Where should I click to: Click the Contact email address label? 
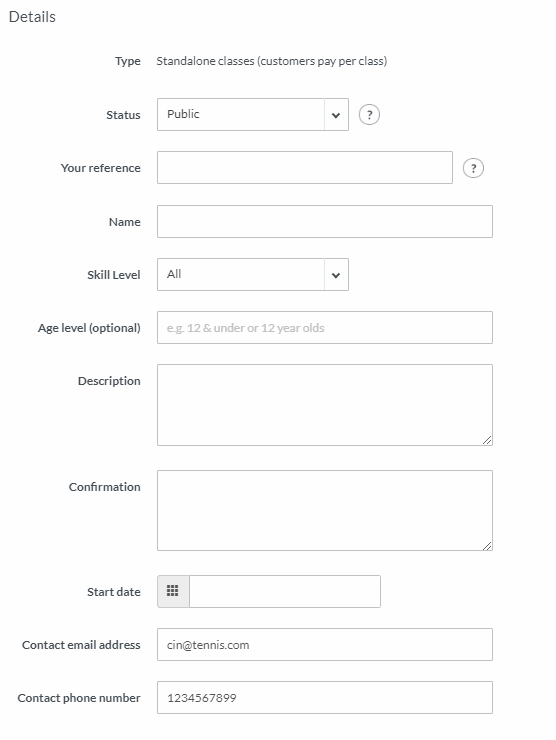(81, 645)
